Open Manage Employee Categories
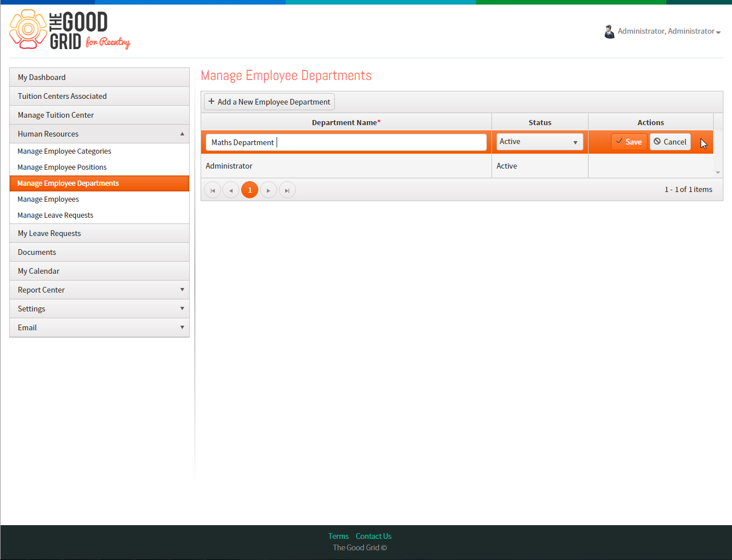The width and height of the screenshot is (732, 560). [x=99, y=151]
